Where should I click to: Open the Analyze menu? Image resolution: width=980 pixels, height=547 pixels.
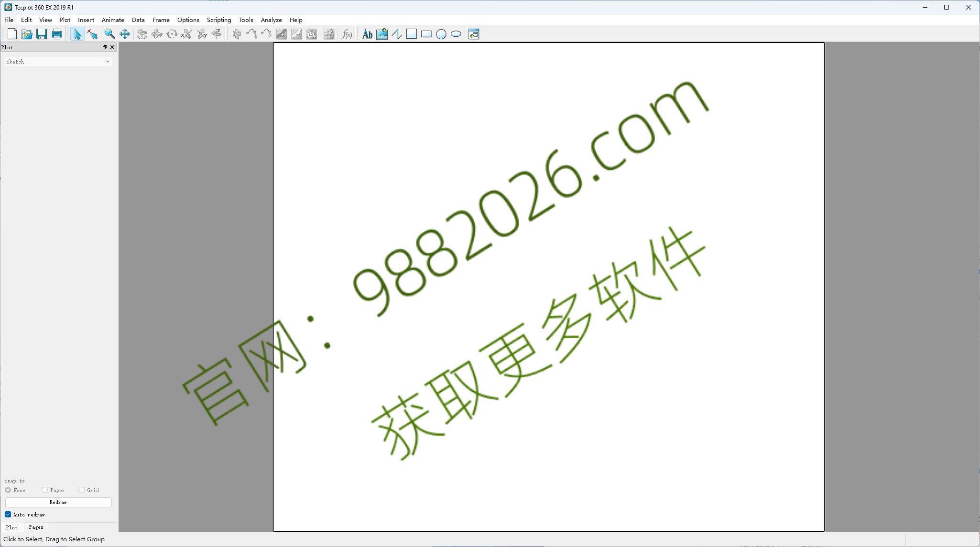pyautogui.click(x=272, y=20)
